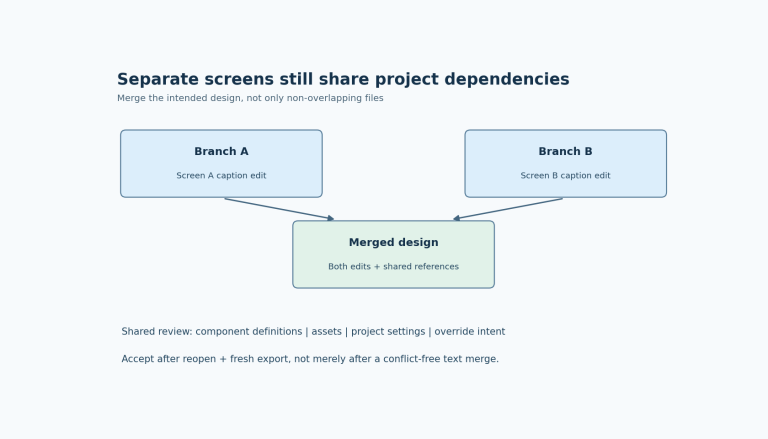
Task: Click the 'Shared review: component definitions' line
Action: [313, 332]
